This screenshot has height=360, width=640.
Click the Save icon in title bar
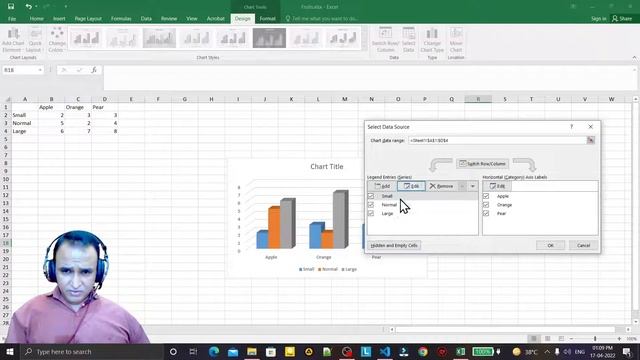pyautogui.click(x=11, y=7)
